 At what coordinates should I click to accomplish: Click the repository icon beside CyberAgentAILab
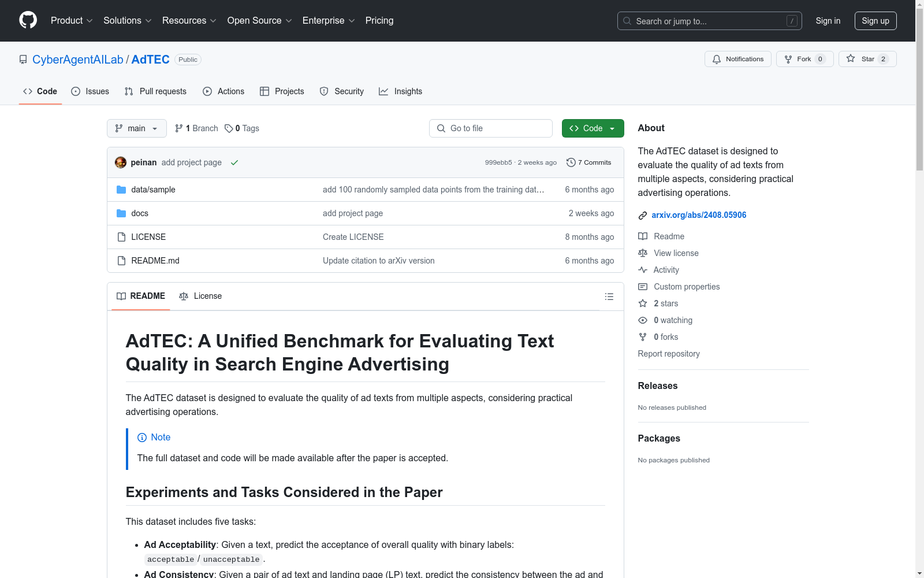[23, 60]
